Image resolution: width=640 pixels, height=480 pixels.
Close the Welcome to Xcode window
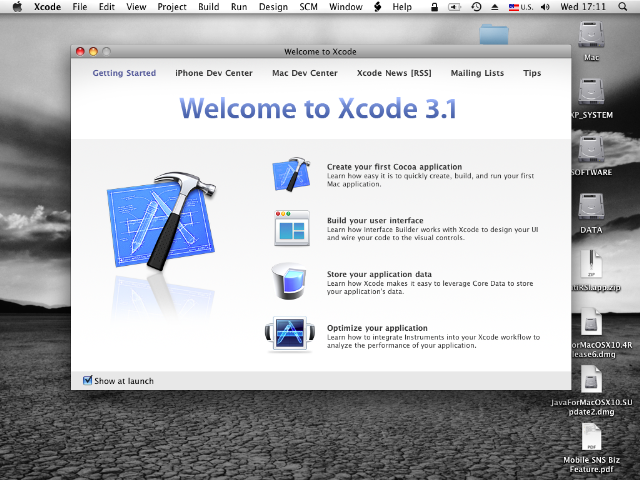click(x=80, y=51)
